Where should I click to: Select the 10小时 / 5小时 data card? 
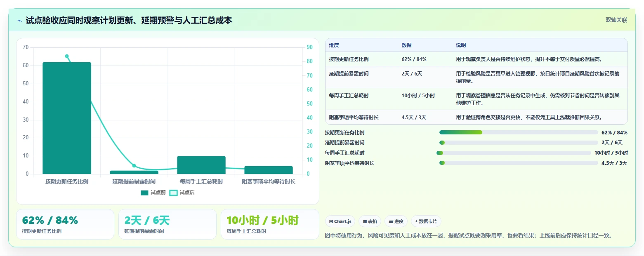coord(270,224)
